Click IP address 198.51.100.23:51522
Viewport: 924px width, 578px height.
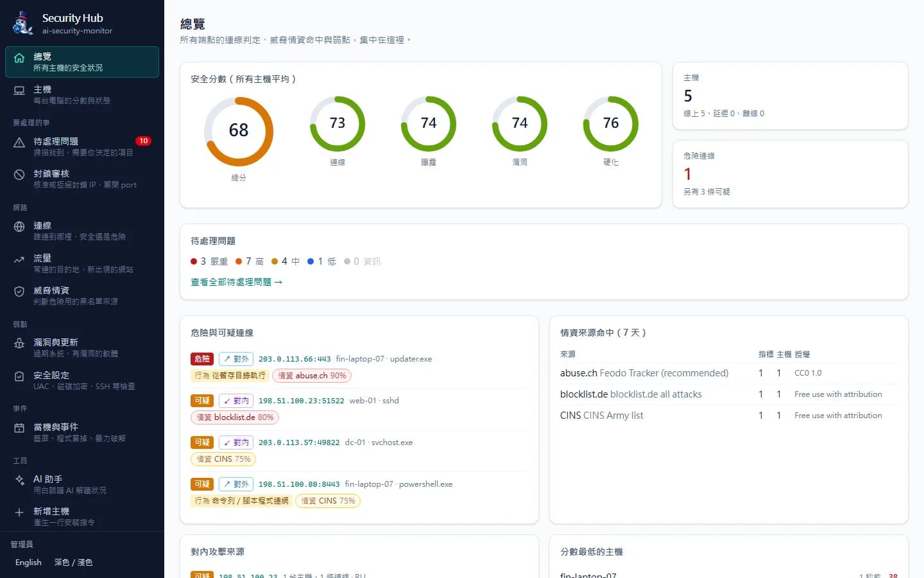301,401
